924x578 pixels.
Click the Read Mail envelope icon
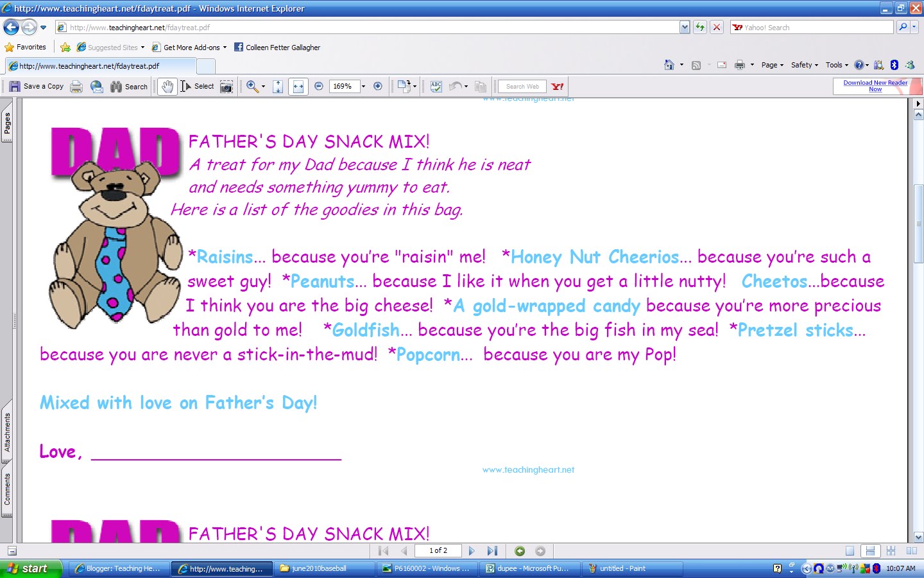point(722,65)
